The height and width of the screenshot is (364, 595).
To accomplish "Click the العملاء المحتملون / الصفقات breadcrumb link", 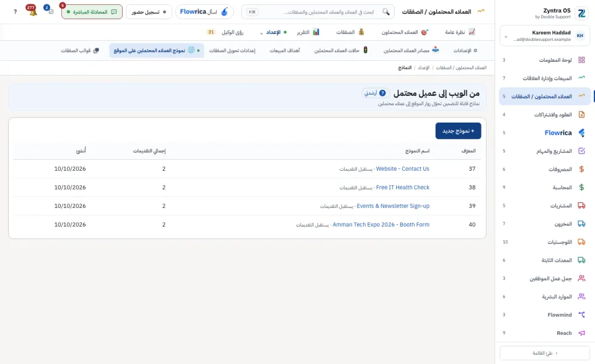I will coord(461,67).
